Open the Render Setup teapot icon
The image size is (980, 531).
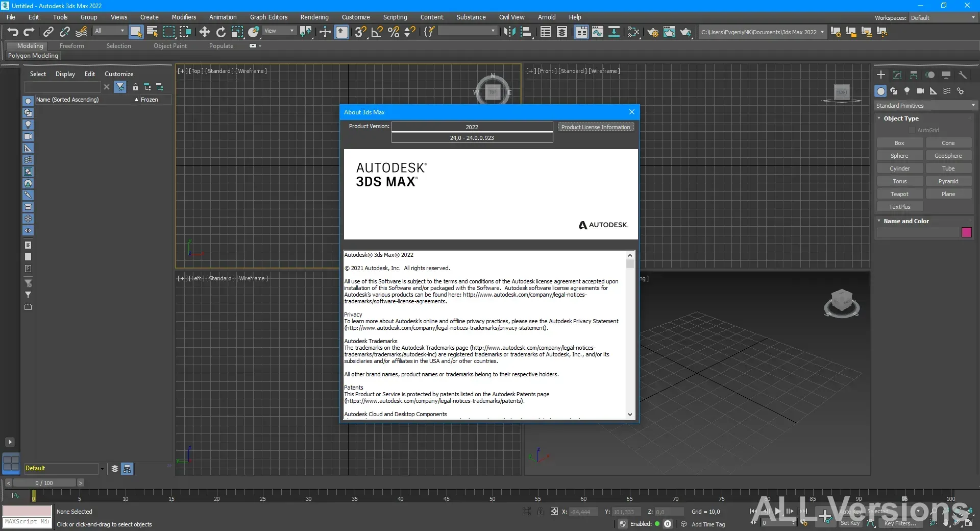652,32
